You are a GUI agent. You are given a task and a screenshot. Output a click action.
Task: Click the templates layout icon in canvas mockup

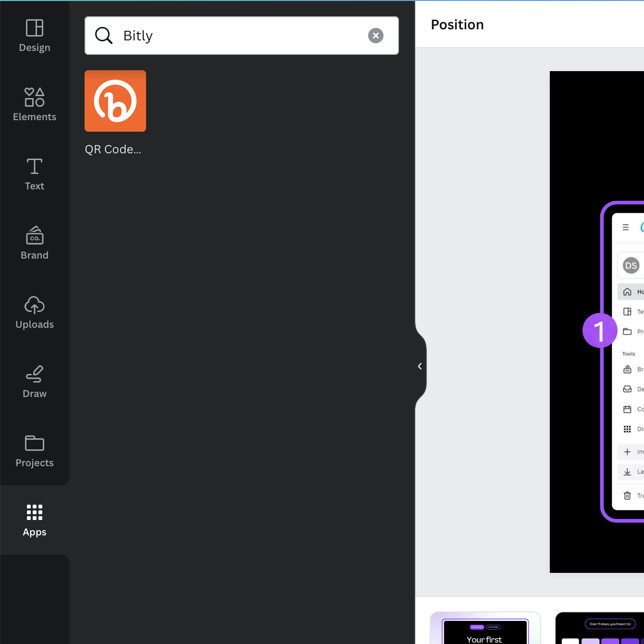627,311
